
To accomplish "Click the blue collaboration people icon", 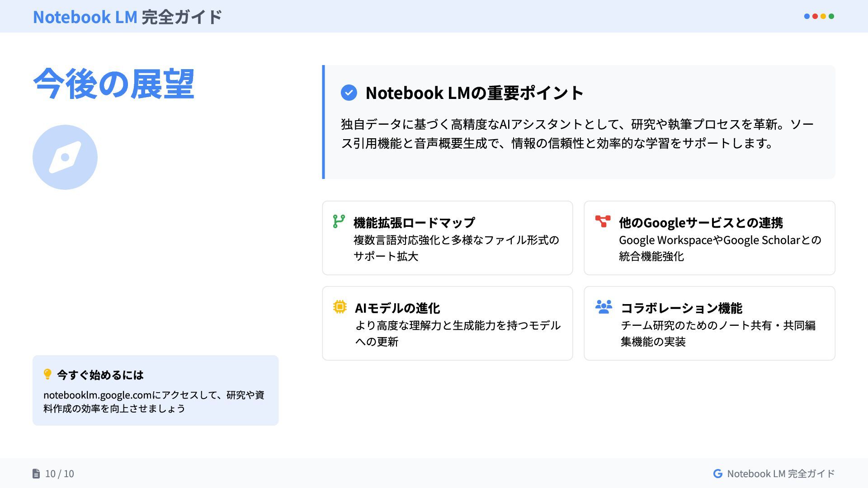I will 604,307.
